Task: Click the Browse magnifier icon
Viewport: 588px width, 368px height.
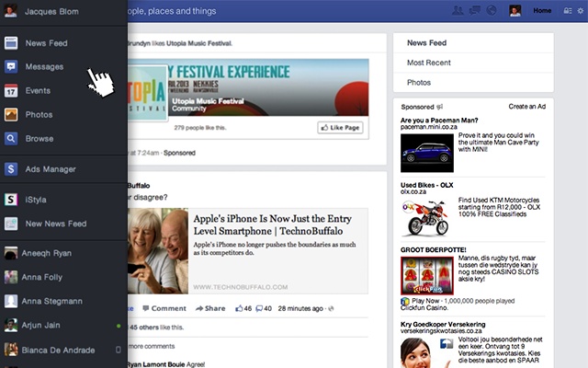Action: [x=11, y=139]
